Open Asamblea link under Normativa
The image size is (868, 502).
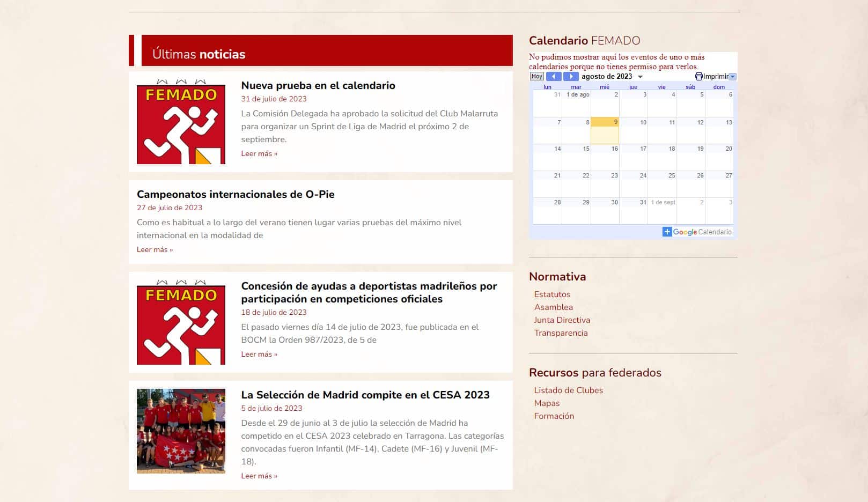tap(553, 307)
